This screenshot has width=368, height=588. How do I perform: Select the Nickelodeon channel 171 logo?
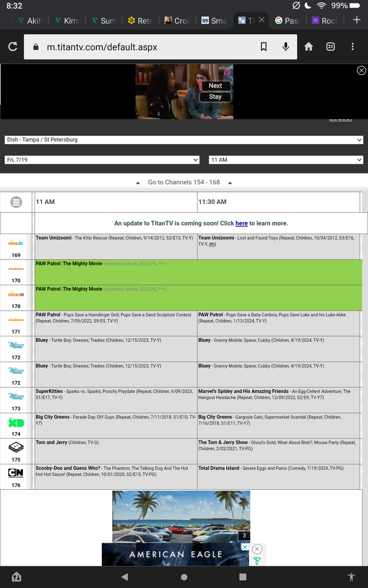click(16, 320)
